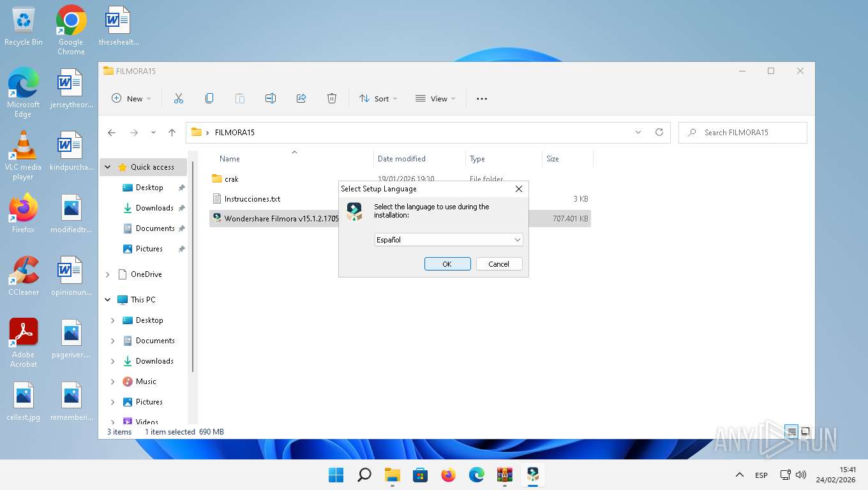Open Firefox desktop shortcut
Image resolution: width=868 pixels, height=490 pixels.
click(24, 213)
